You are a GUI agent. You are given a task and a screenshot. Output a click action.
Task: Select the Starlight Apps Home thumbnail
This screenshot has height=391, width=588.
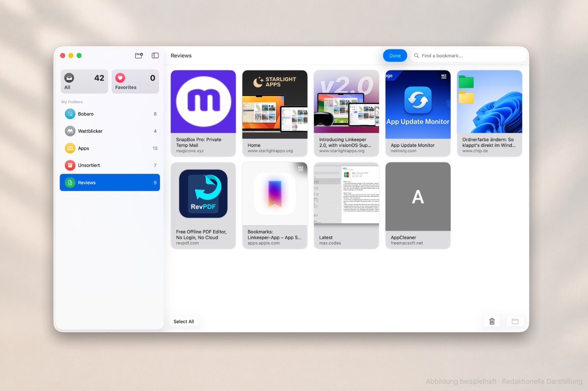tap(275, 104)
